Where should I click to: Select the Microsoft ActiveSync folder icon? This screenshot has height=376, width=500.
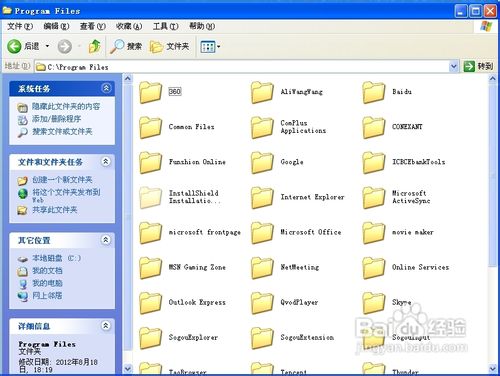coord(374,197)
